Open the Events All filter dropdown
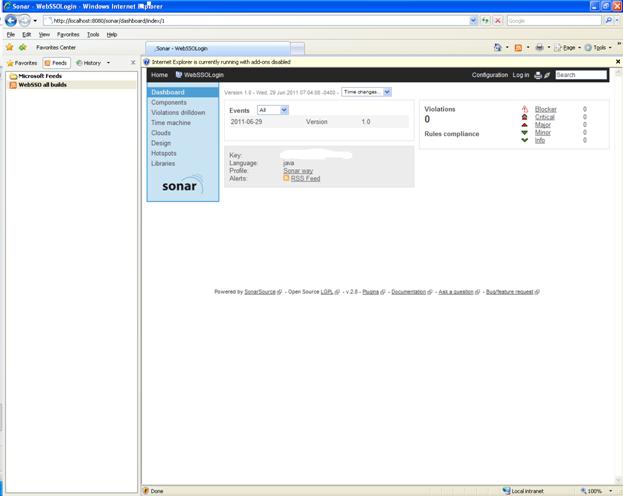The height and width of the screenshot is (496, 623). [273, 110]
